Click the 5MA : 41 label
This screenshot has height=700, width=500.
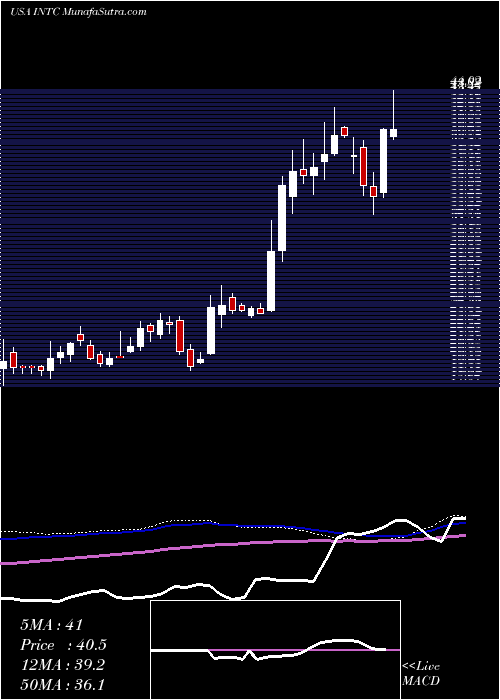coord(52,625)
